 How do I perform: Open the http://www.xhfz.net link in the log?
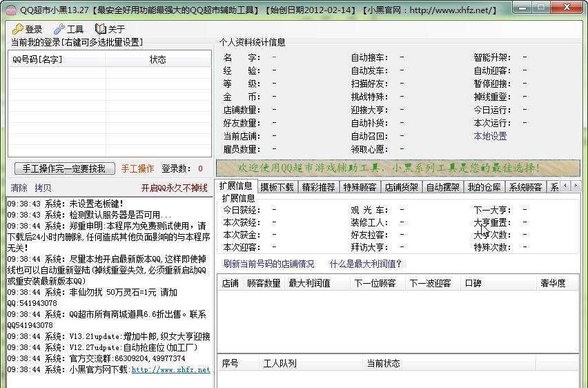[x=170, y=369]
